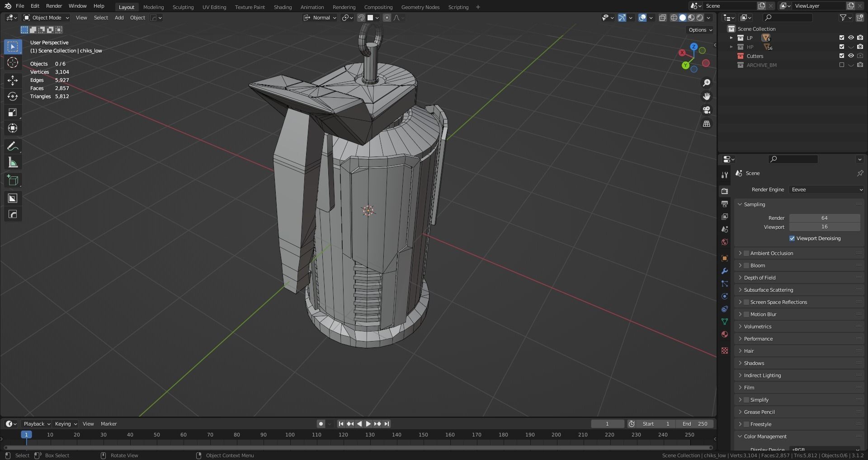
Task: Include the ARCHIVE_BM collection checkbox
Action: pos(842,65)
